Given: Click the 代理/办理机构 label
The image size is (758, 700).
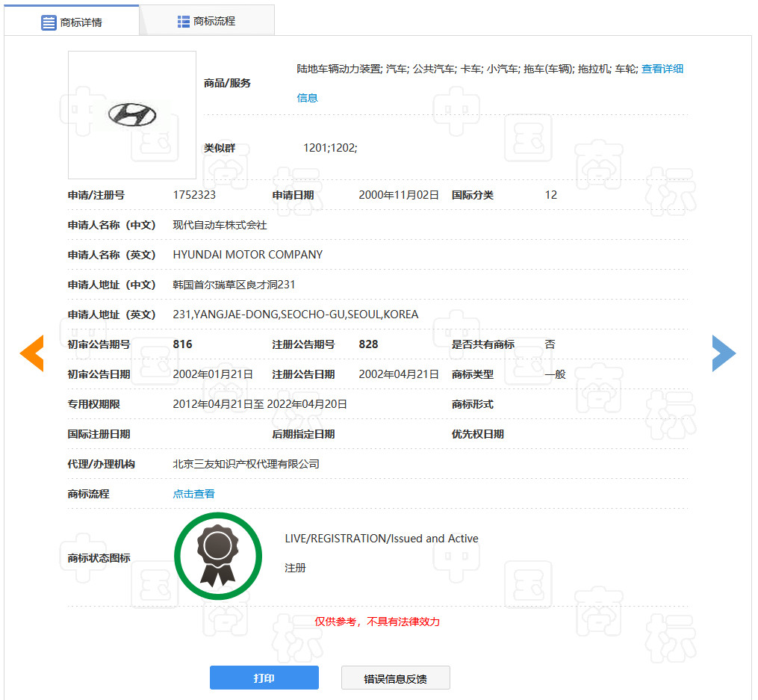Looking at the screenshot, I should click(x=102, y=464).
